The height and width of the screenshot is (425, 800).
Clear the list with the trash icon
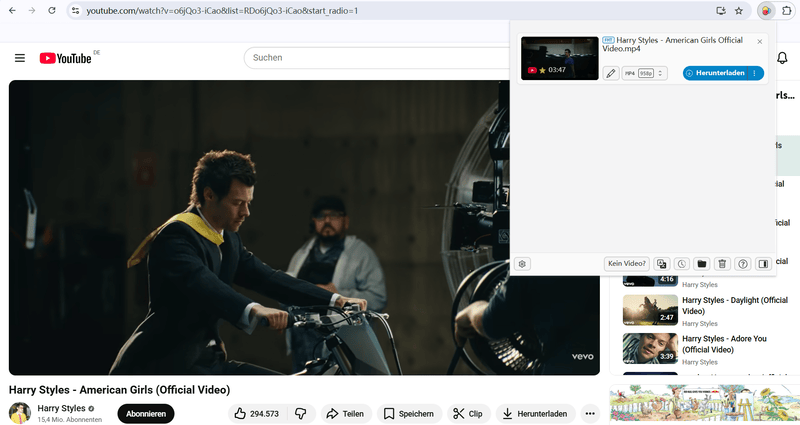coord(722,264)
